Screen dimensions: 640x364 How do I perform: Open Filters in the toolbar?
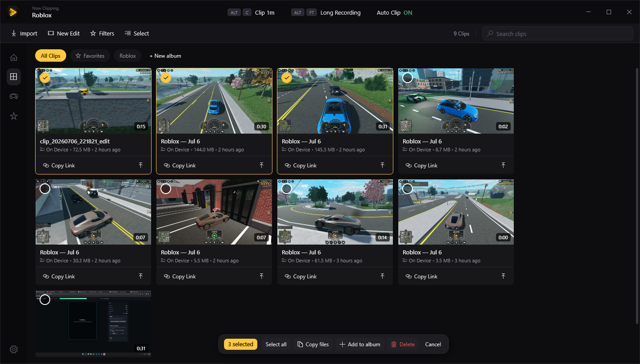pos(102,33)
